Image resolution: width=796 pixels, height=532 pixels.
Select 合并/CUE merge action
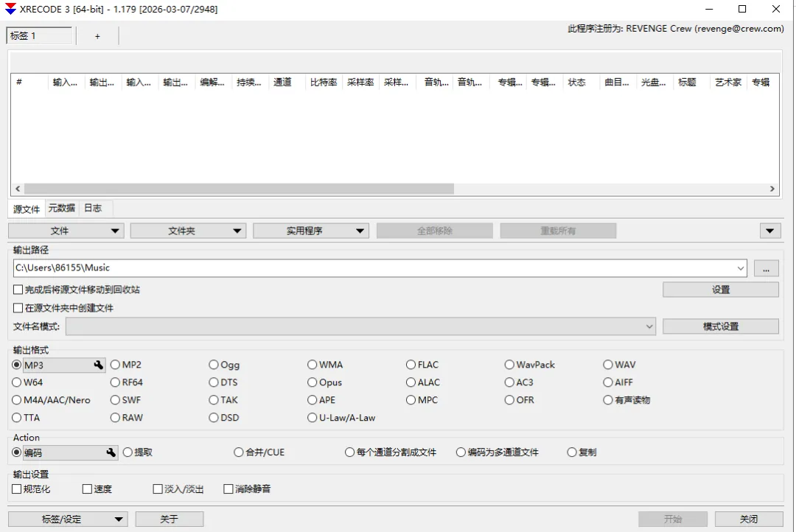(x=259, y=452)
